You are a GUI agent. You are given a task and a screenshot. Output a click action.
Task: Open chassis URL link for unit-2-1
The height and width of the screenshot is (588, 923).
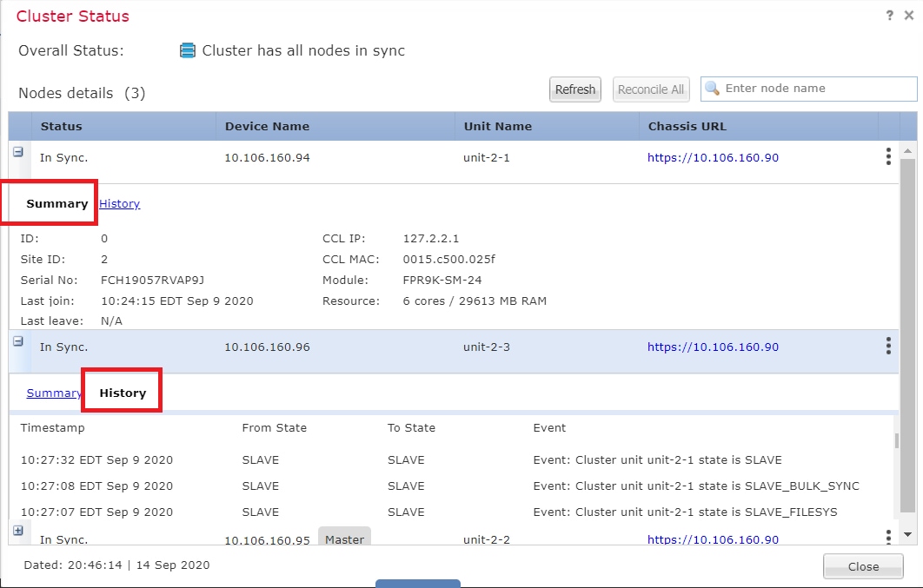tap(713, 157)
